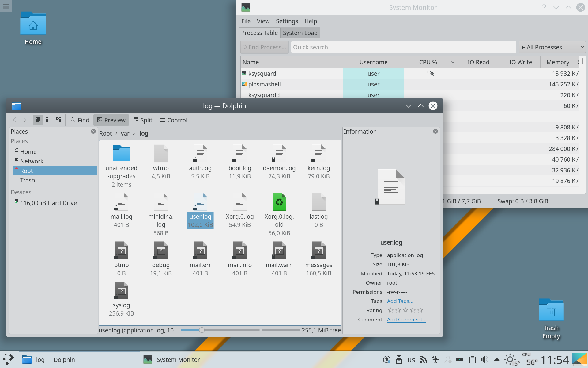The height and width of the screenshot is (368, 588).
Task: Select the kern.log file icon
Action: pos(318,153)
